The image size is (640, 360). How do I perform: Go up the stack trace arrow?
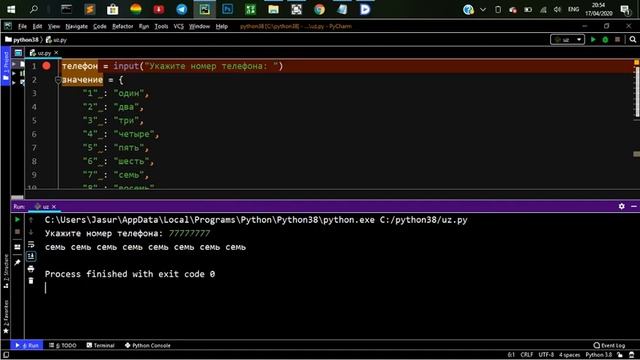pyautogui.click(x=31, y=220)
